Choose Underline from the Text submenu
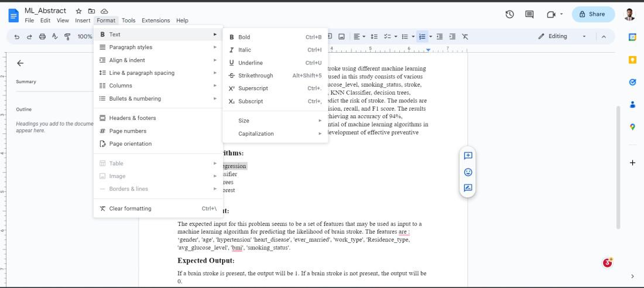644x288 pixels. (275, 63)
